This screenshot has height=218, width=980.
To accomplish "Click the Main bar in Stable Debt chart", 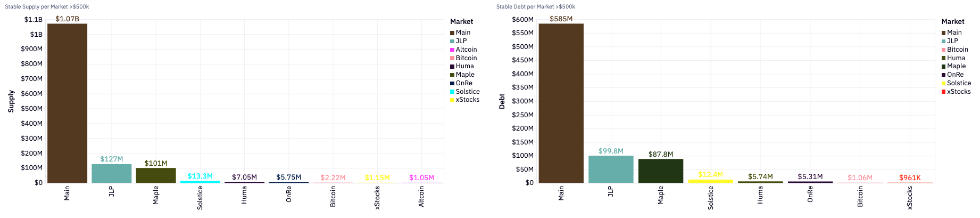I will (561, 103).
